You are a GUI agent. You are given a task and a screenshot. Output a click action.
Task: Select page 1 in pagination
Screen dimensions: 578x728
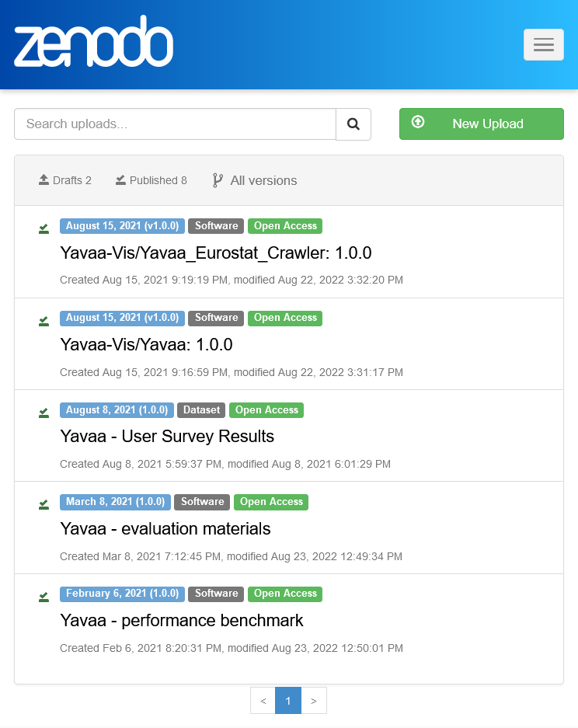pos(288,701)
